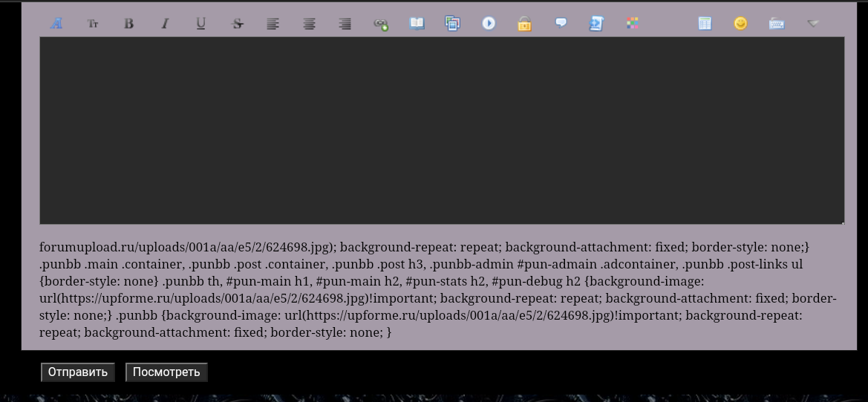Viewport: 868px width, 402px height.
Task: Toggle bold formatting
Action: click(128, 23)
